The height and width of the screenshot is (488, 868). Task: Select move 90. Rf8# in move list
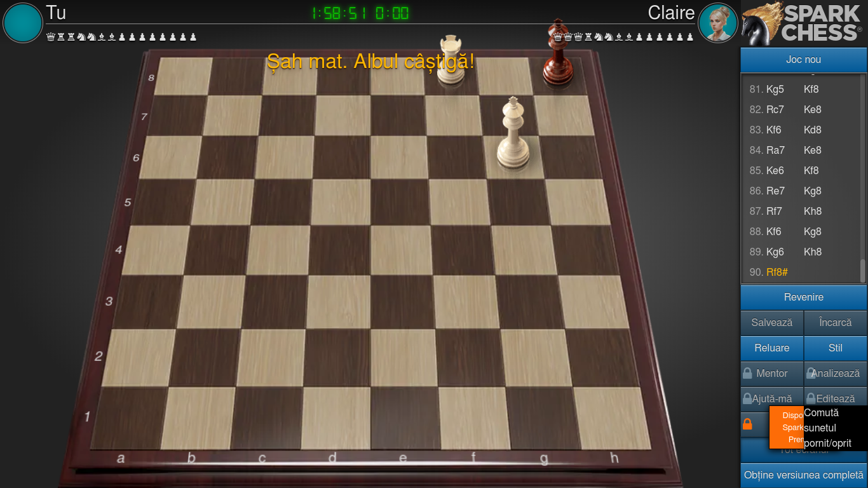pos(776,272)
